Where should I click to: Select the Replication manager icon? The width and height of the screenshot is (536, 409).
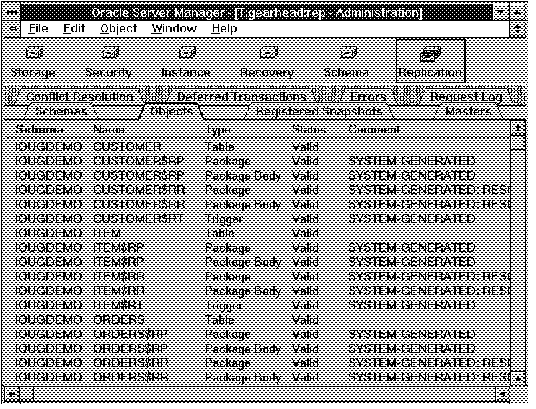(431, 61)
